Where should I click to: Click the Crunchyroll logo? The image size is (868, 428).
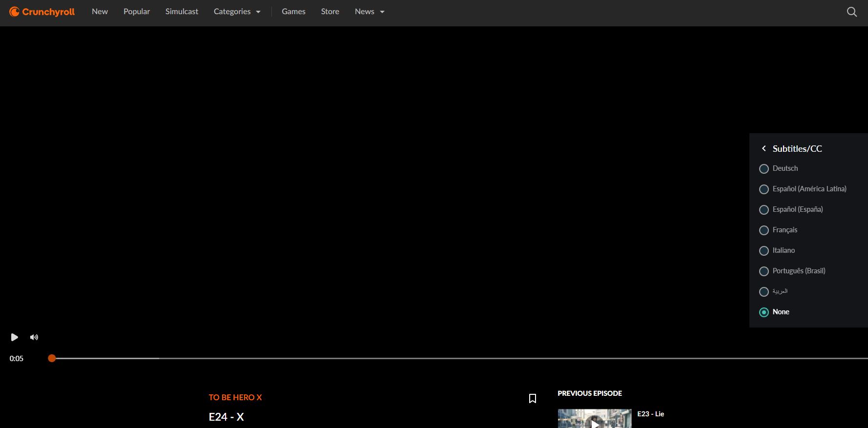42,12
